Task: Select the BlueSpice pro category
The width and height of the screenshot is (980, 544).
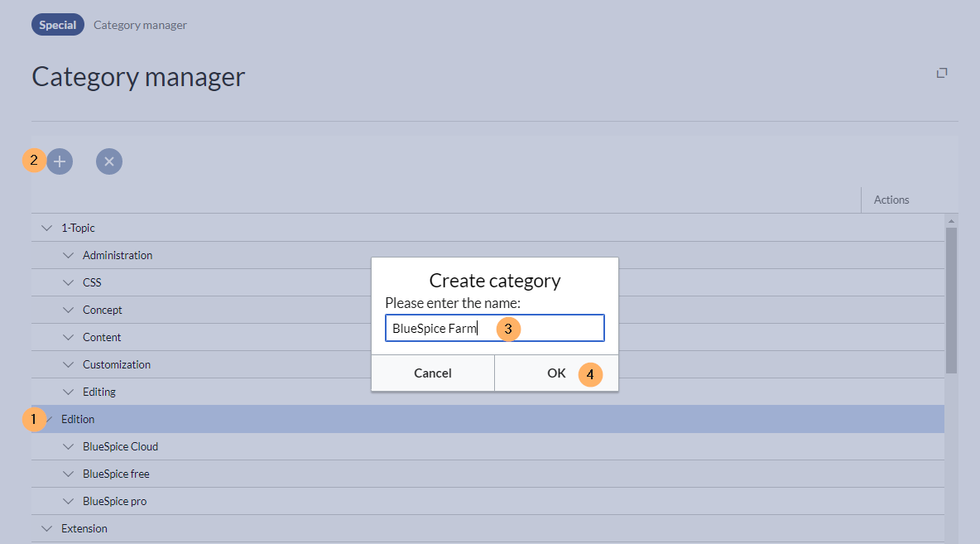Action: [115, 501]
